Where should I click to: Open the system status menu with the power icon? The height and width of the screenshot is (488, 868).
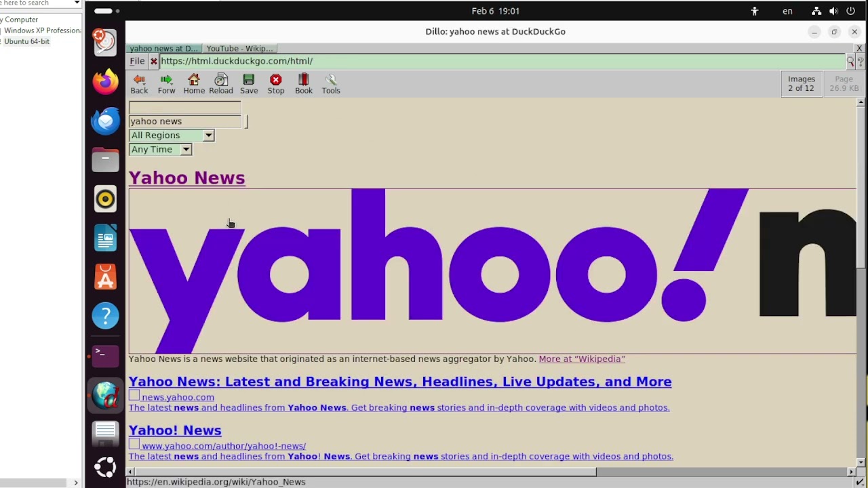851,11
